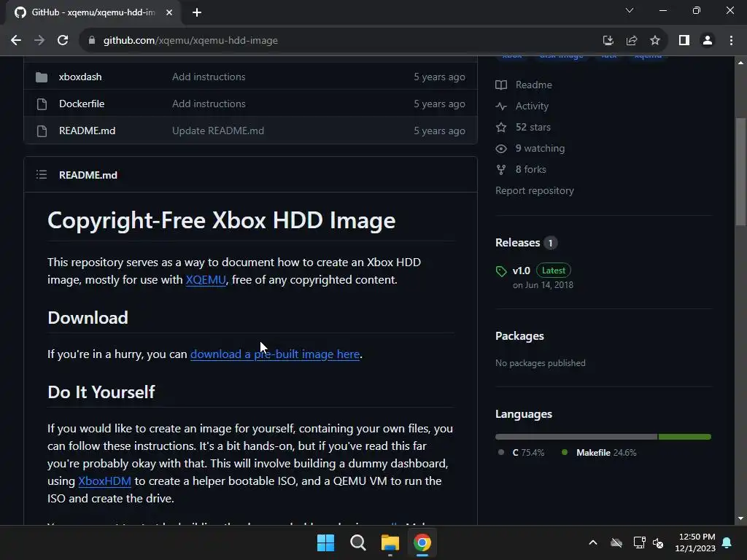This screenshot has width=747, height=560.
Task: Click the Activity pulse icon
Action: coord(501,106)
